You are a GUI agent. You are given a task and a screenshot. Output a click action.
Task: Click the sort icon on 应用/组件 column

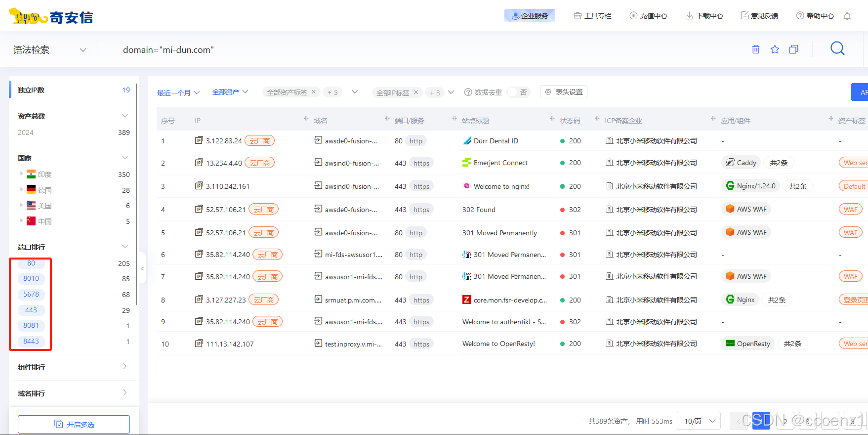831,119
